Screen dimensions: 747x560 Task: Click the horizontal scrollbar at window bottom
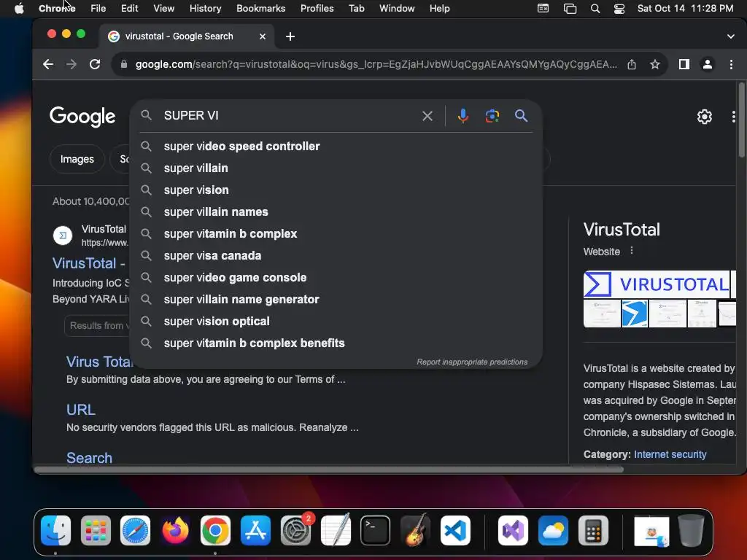pyautogui.click(x=329, y=470)
